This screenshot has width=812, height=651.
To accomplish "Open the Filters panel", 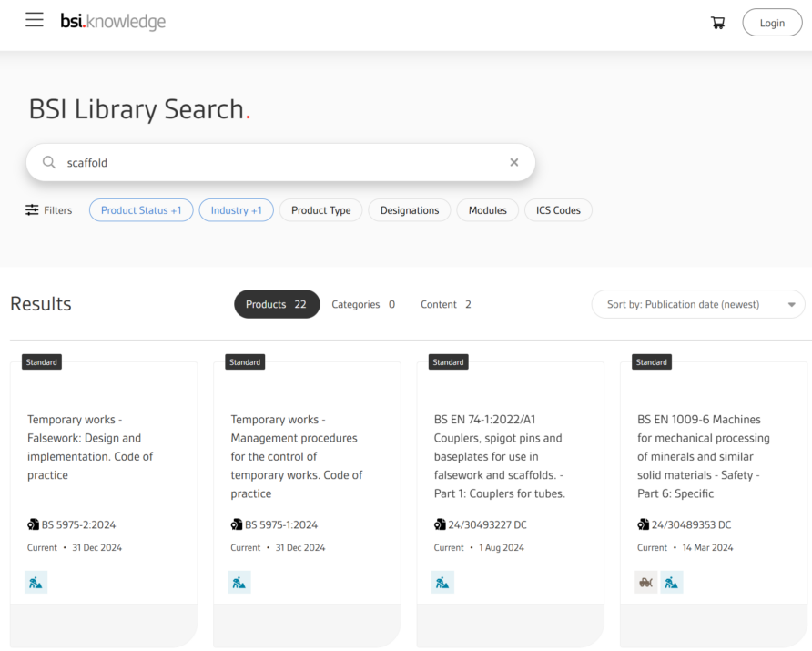I will coord(48,210).
